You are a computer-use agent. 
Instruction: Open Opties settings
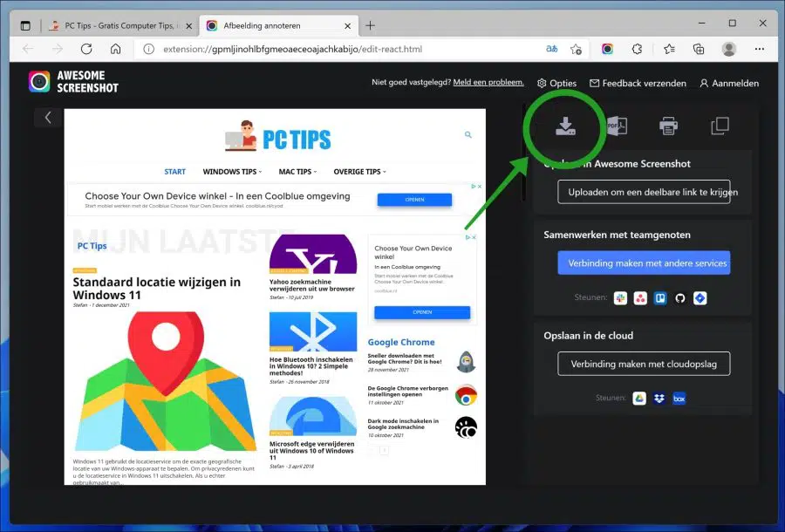[556, 83]
